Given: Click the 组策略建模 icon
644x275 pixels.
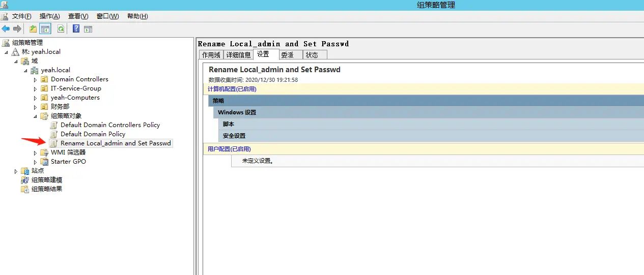Looking at the screenshot, I should (x=25, y=180).
